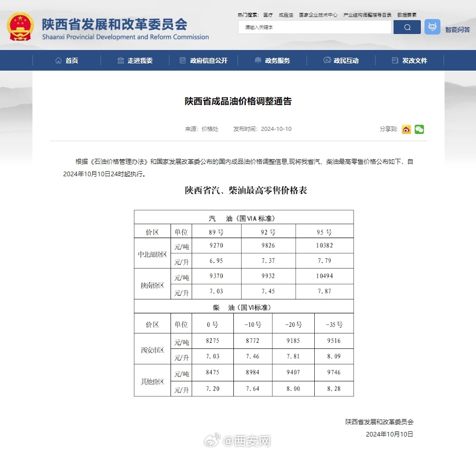Click the publish date 2024-10-10
Screen dimensions: 476x452
276,129
